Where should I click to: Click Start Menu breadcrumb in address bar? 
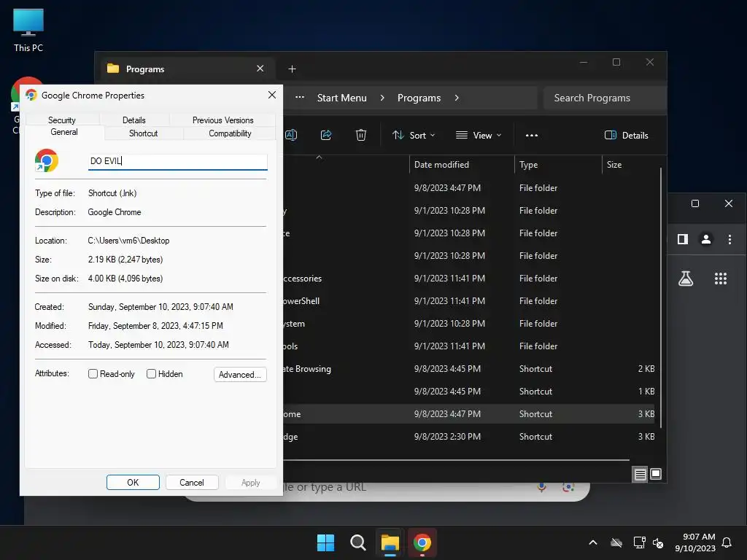[342, 98]
